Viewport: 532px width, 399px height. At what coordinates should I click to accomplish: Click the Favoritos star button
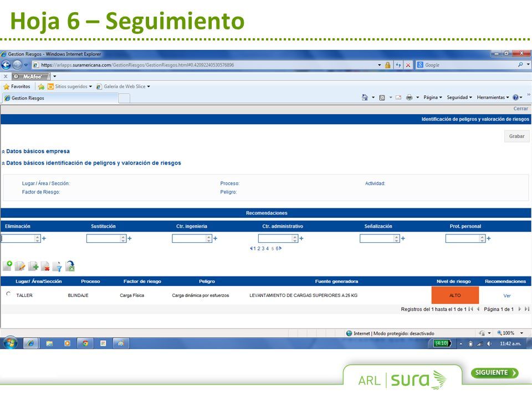[17, 86]
